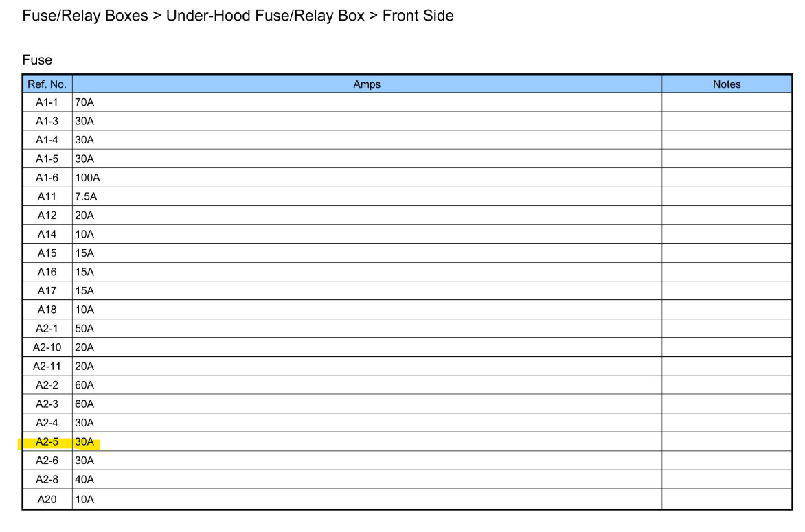Click the empty Notes cell for A20
805x532 pixels.
pos(727,500)
